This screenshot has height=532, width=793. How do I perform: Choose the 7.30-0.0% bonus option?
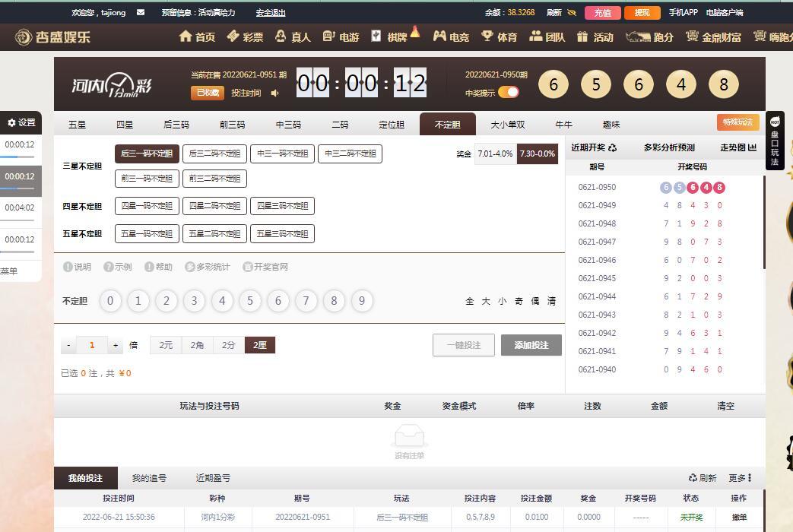[x=537, y=154]
